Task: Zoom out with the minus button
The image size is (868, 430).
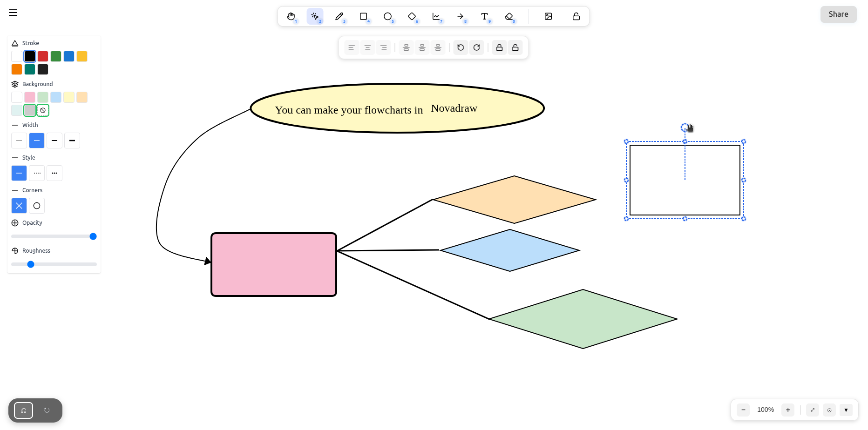Action: 743,410
